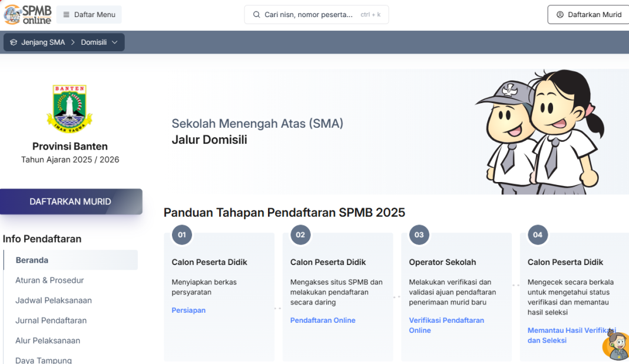Select Jadwal Pelaksanaan in the sidebar
This screenshot has width=629, height=364.
pyautogui.click(x=54, y=300)
